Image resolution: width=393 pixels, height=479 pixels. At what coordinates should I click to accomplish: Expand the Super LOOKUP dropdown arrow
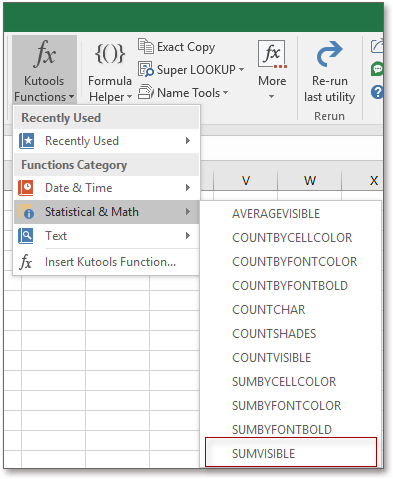[x=241, y=70]
